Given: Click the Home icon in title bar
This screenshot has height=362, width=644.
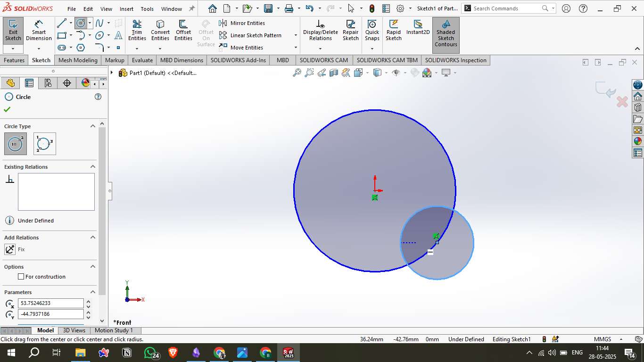Looking at the screenshot, I should (x=213, y=8).
